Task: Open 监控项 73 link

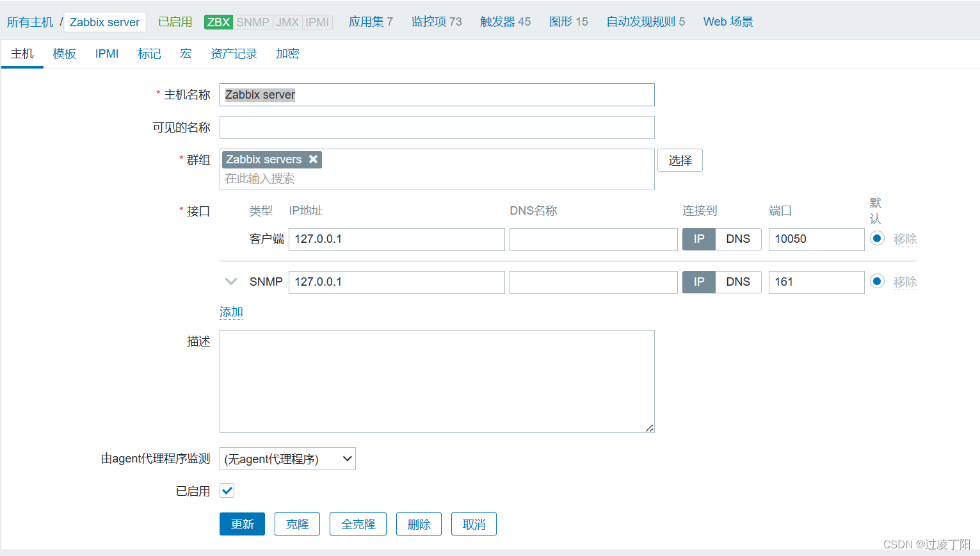Action: 437,22
